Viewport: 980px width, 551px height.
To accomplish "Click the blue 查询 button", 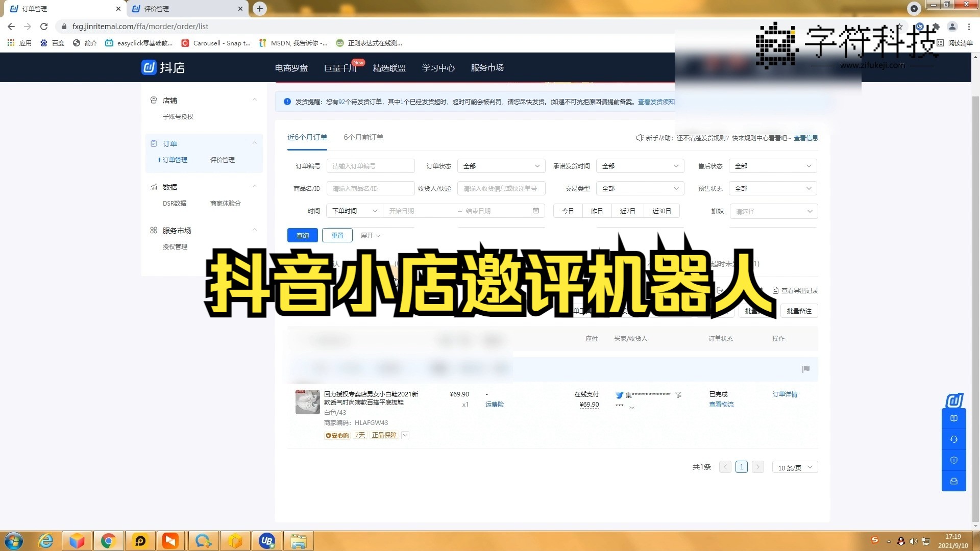I will tap(303, 235).
